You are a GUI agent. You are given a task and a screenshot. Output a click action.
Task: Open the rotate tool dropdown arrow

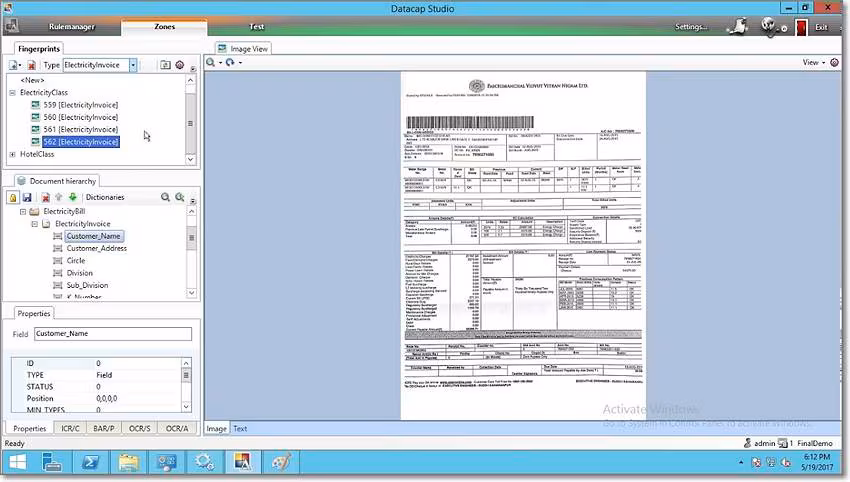coord(240,63)
